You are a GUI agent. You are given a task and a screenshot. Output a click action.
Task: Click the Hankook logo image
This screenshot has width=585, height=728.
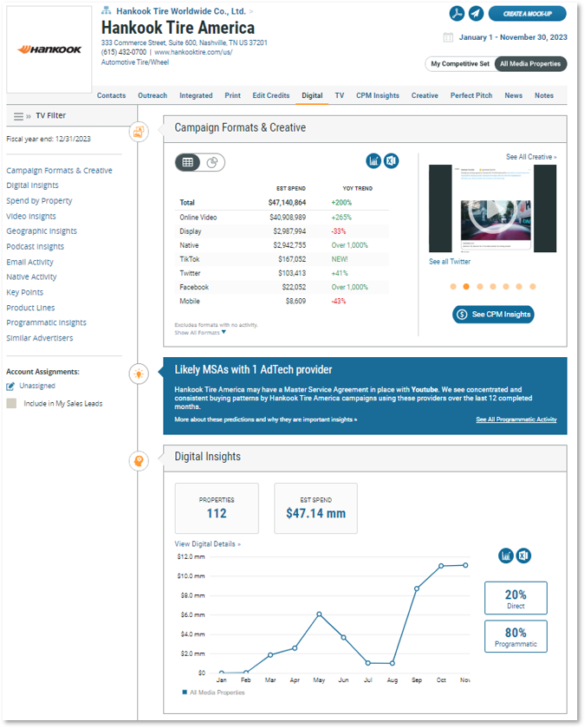49,49
